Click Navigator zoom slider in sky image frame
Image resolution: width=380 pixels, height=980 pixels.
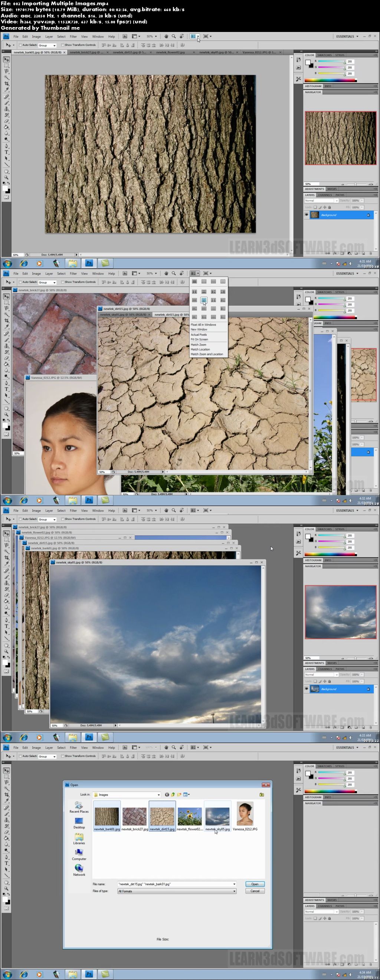click(355, 658)
